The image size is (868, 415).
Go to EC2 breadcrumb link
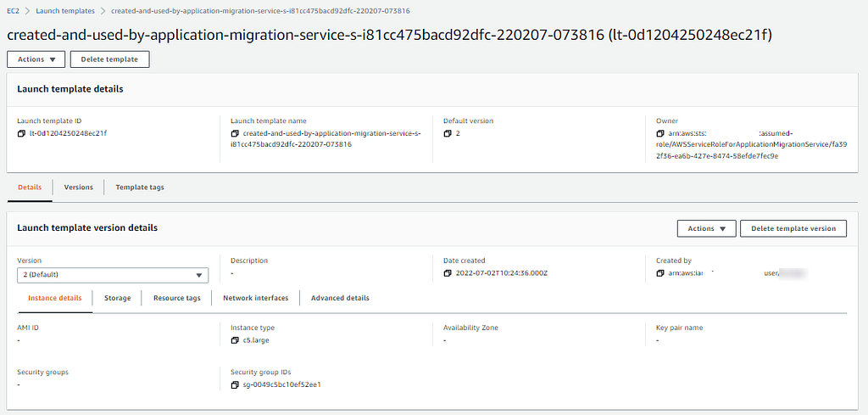click(x=12, y=11)
